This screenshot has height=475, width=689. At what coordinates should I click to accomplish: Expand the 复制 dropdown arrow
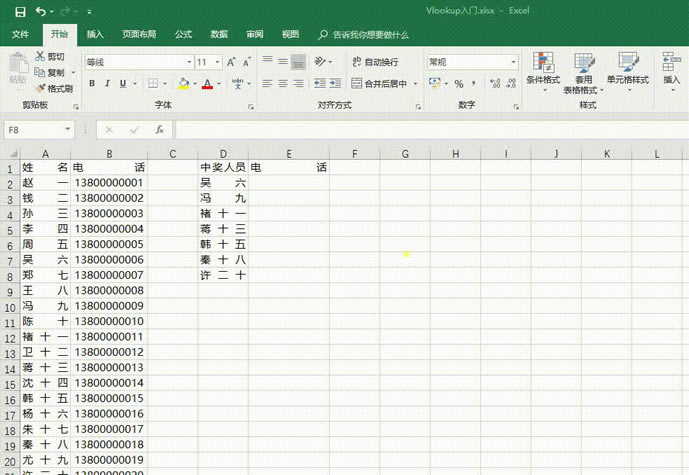(x=73, y=73)
